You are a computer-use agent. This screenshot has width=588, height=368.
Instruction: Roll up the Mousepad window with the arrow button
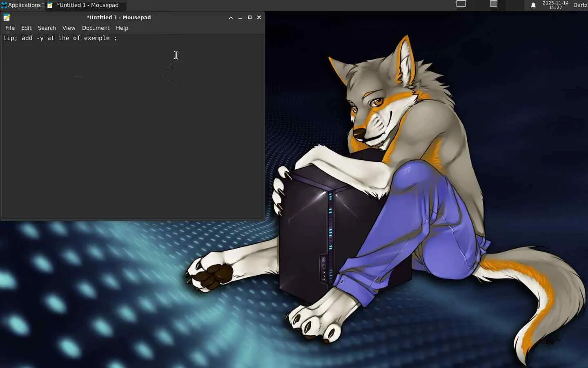(x=231, y=18)
